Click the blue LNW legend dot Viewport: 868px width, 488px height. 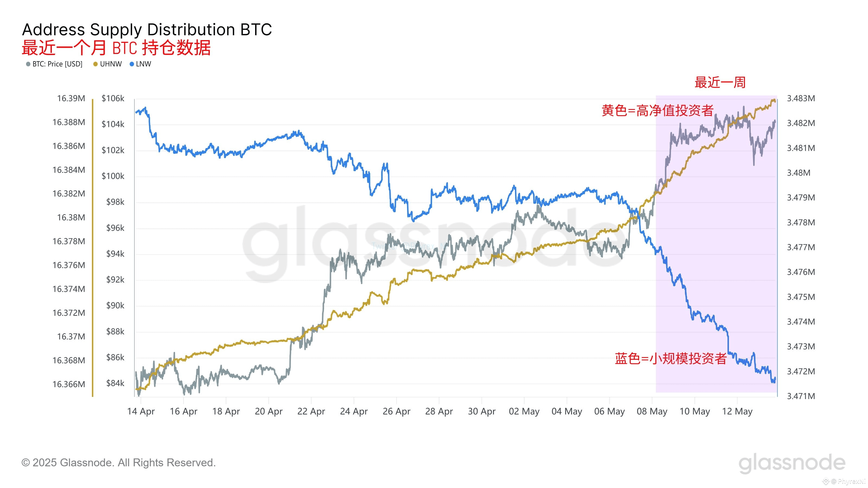tap(132, 64)
